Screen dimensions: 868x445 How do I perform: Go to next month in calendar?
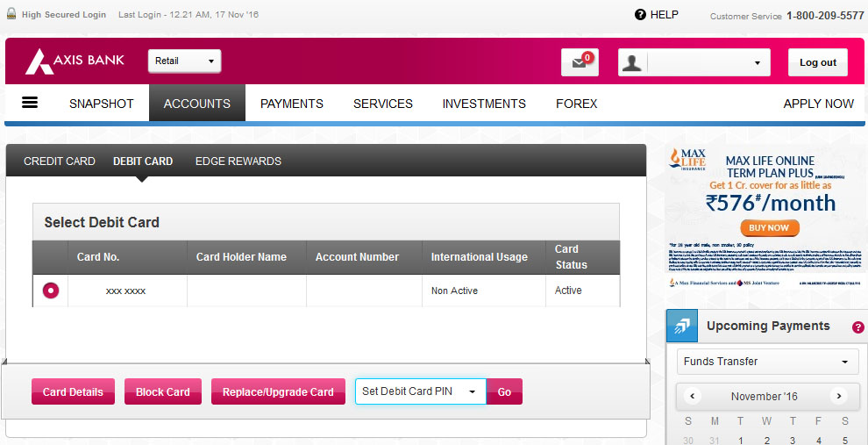pyautogui.click(x=839, y=396)
